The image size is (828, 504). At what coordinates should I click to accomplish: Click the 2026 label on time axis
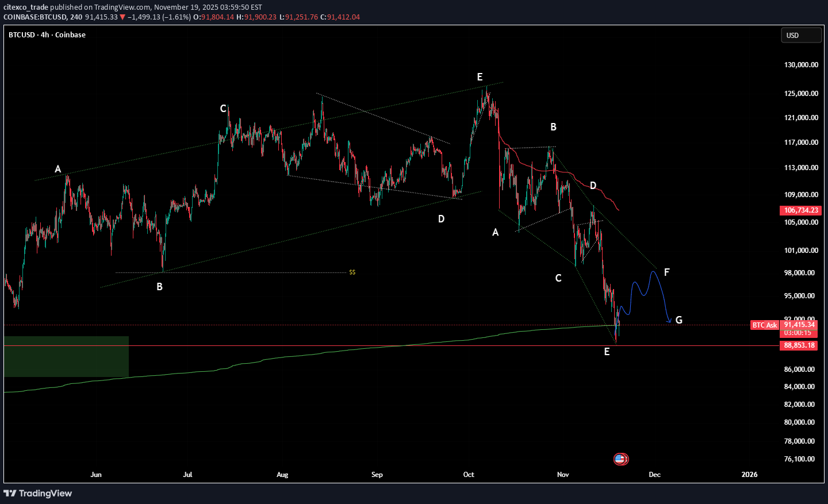pyautogui.click(x=749, y=475)
